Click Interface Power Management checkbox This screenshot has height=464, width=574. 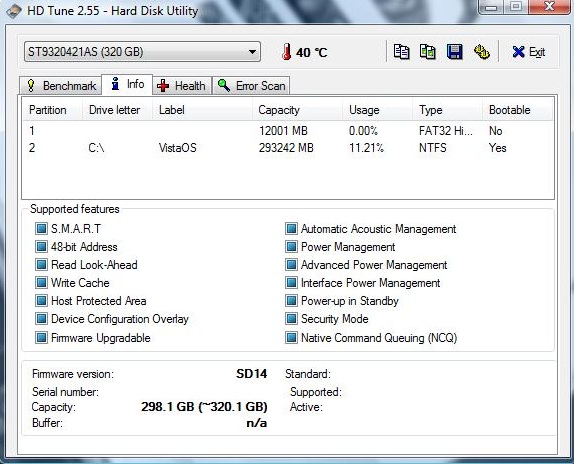click(x=291, y=282)
